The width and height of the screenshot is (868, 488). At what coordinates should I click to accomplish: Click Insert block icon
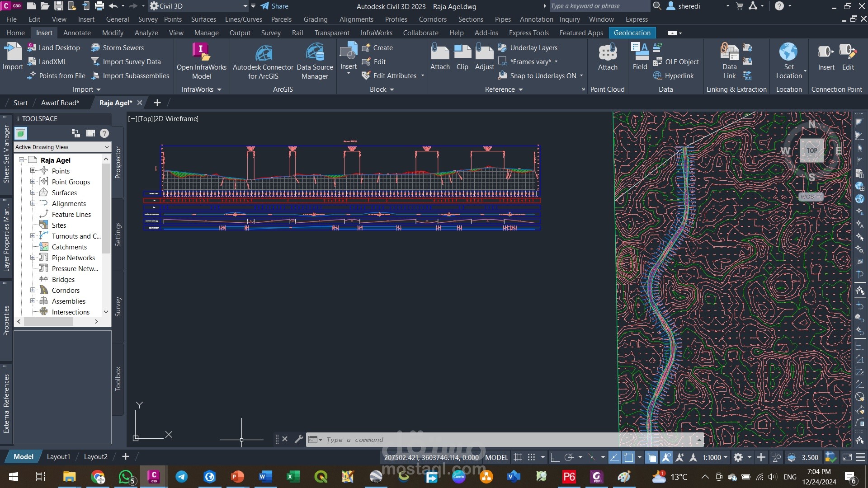click(348, 51)
